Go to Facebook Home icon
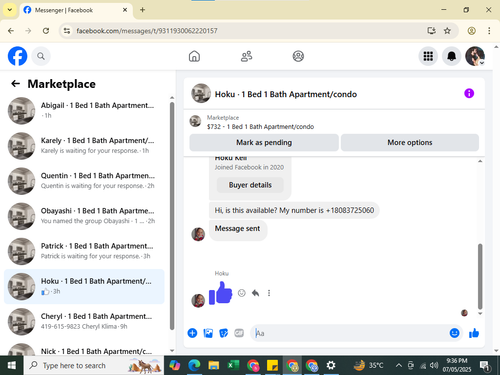 point(194,56)
